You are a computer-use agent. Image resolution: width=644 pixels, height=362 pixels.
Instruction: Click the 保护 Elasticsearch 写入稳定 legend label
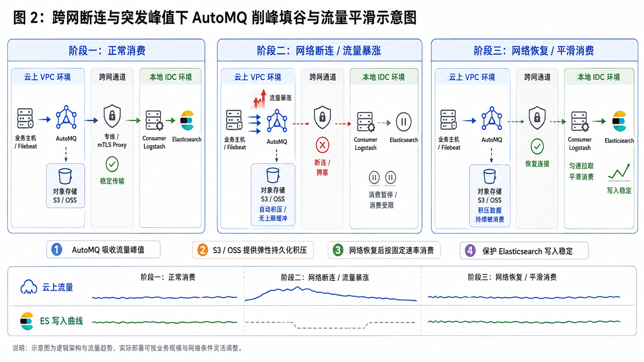[x=528, y=251]
